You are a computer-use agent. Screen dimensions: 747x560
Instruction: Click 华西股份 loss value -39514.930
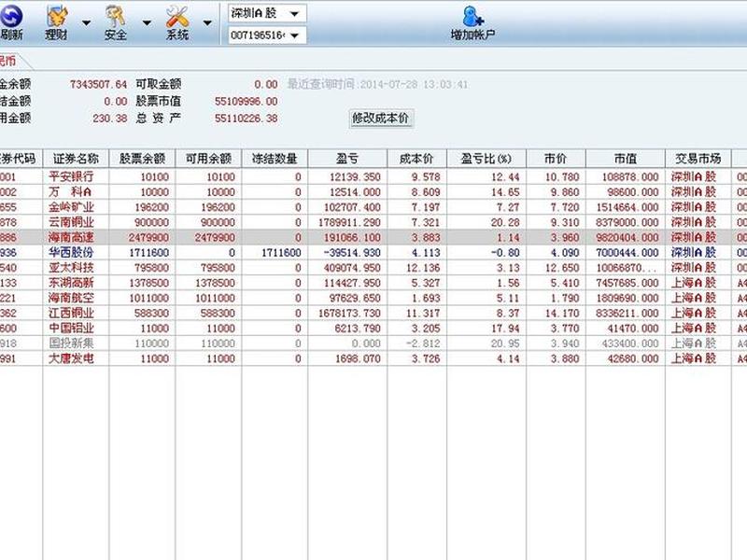pyautogui.click(x=352, y=252)
